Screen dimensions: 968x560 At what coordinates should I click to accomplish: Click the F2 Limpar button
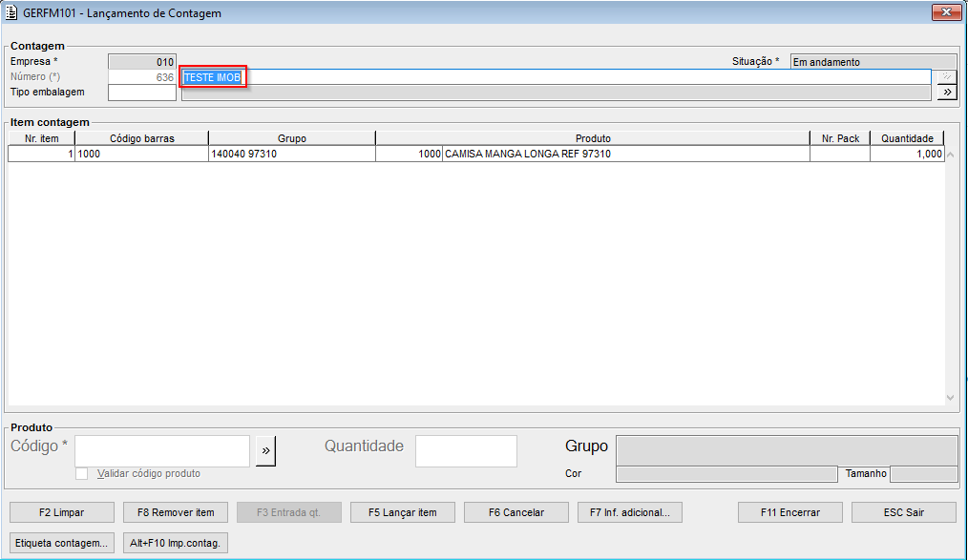click(62, 512)
